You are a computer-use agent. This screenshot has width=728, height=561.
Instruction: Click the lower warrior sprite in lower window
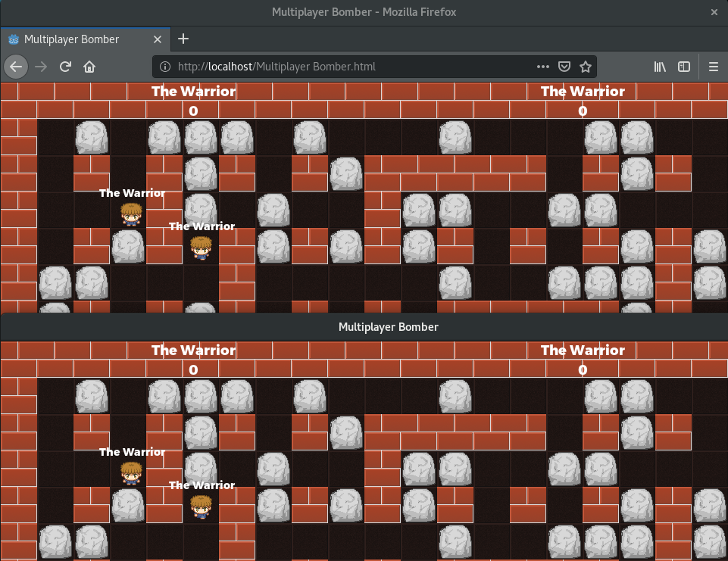(x=201, y=506)
